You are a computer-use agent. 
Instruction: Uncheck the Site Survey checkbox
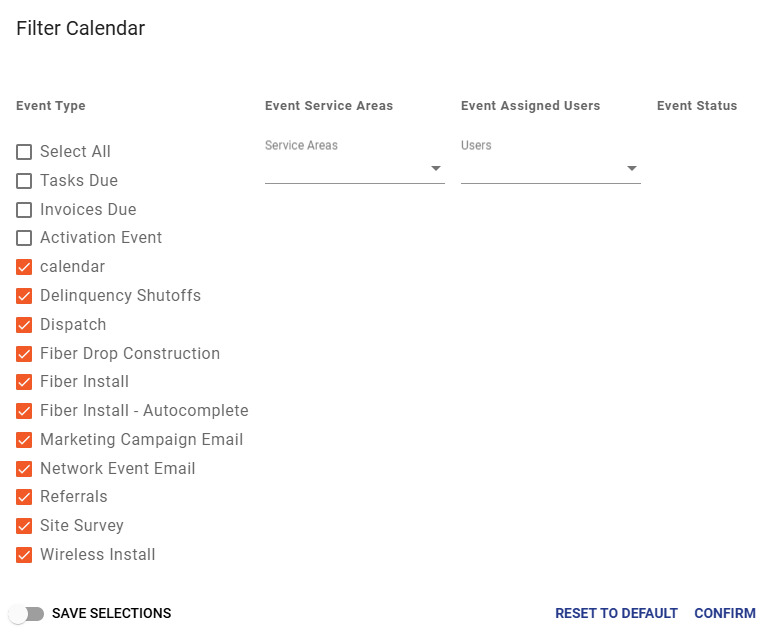tap(24, 526)
